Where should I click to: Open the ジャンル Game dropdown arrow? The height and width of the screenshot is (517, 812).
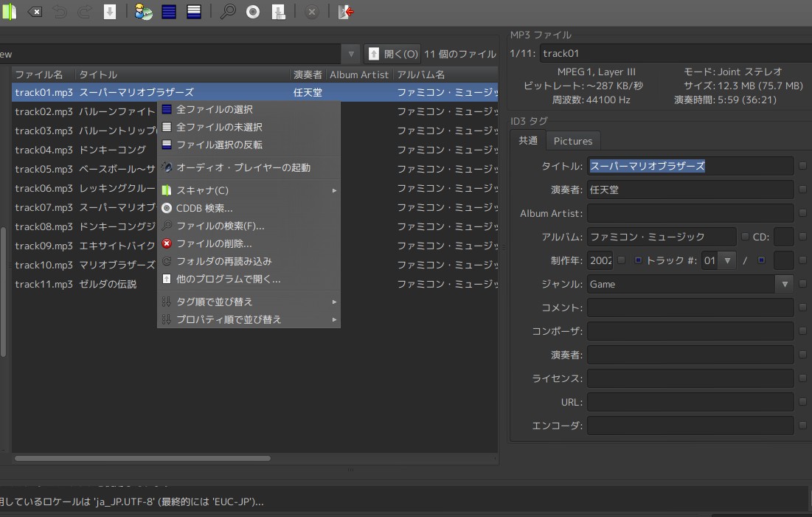[x=785, y=284]
